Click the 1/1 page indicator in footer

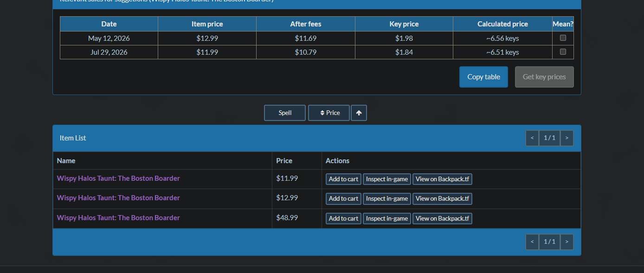[x=549, y=241]
